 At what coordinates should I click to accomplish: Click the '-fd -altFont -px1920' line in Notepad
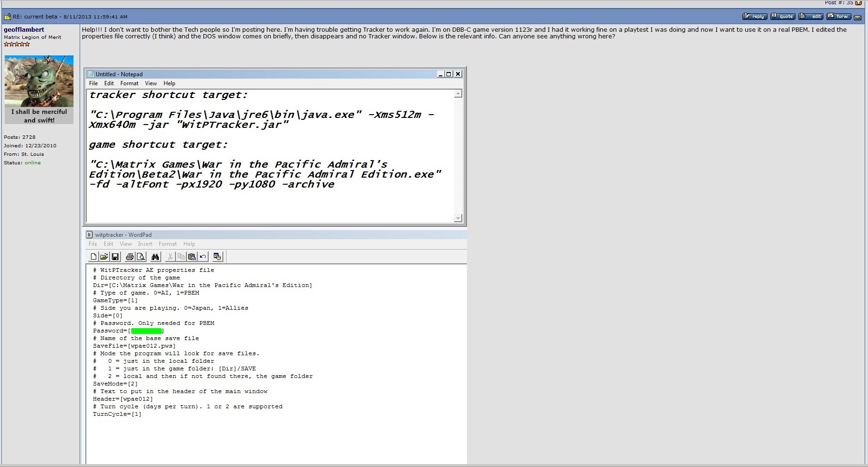pos(211,184)
